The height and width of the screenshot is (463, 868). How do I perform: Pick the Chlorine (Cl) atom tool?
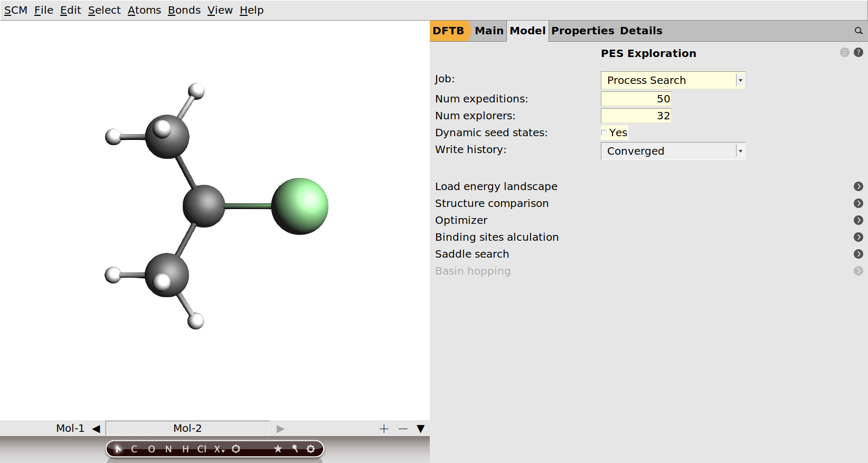coord(202,449)
